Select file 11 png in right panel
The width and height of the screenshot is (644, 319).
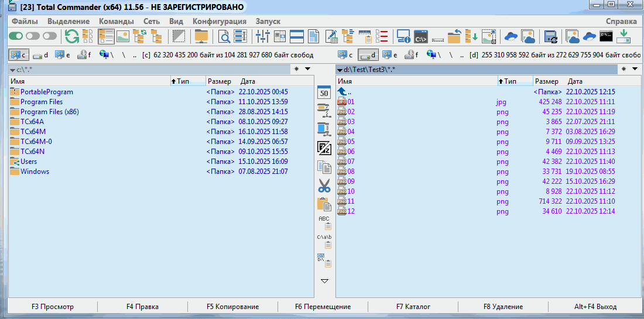click(488, 201)
